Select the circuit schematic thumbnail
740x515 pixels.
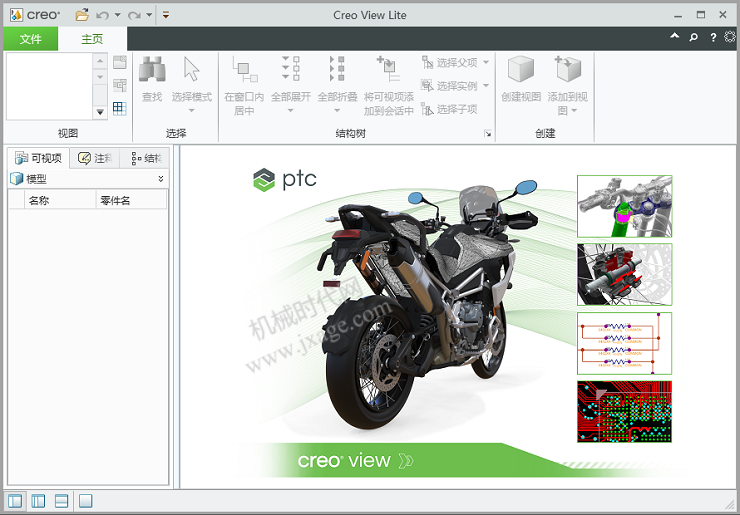[x=624, y=343]
